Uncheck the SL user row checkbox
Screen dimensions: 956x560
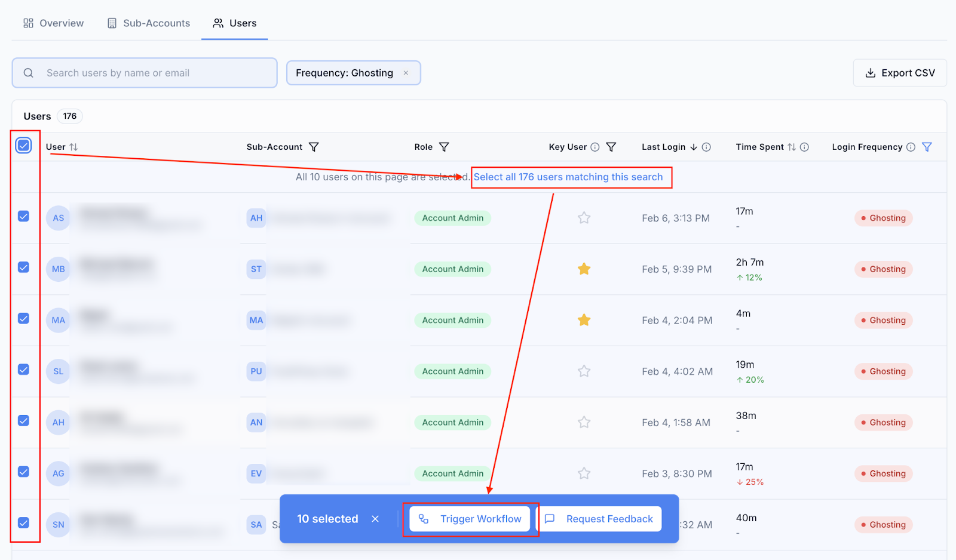point(23,370)
